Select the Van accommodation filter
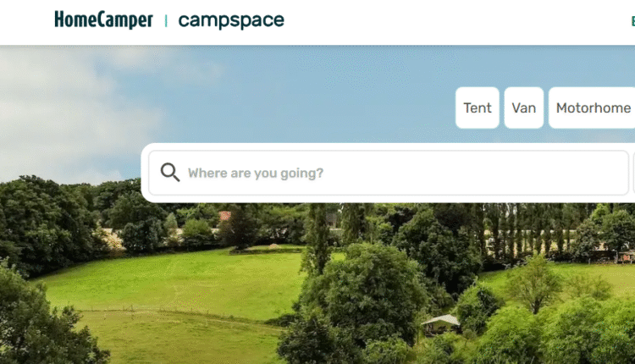 [x=523, y=108]
